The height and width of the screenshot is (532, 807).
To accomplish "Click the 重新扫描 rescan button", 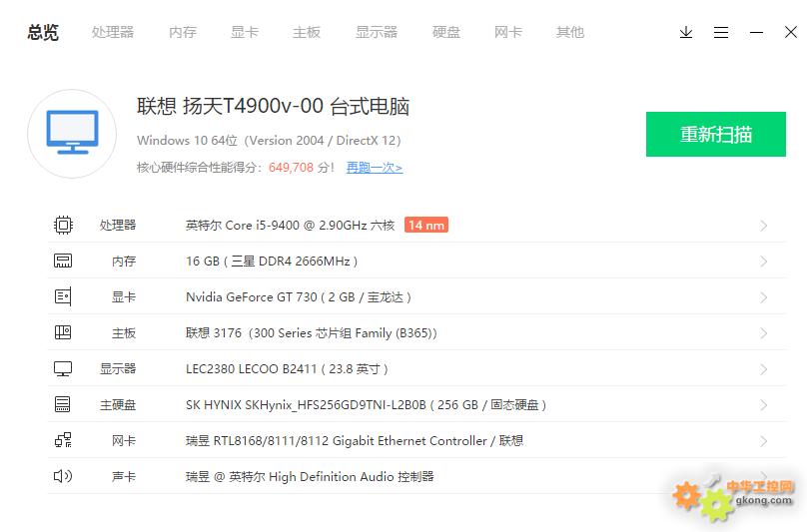I will coord(716,135).
